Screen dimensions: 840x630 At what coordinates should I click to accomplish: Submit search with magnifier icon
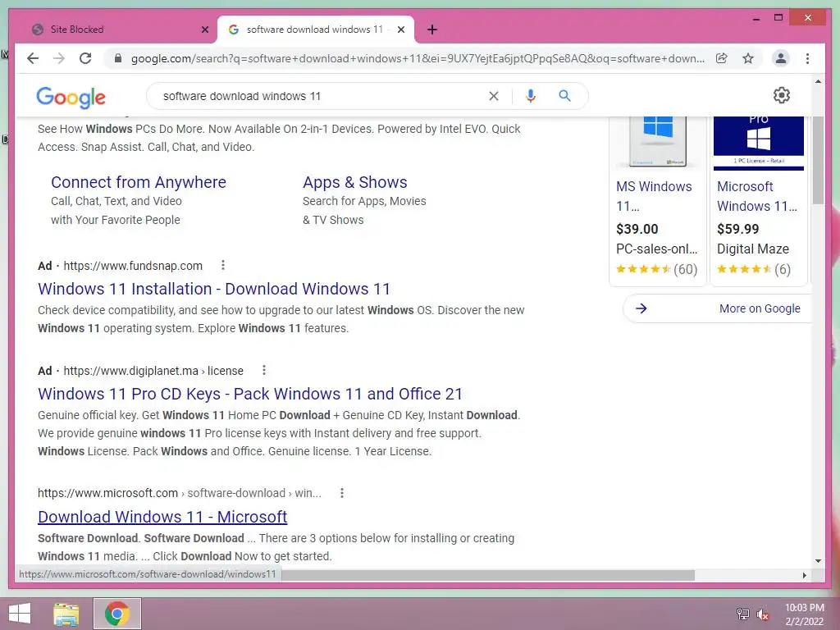pyautogui.click(x=564, y=96)
